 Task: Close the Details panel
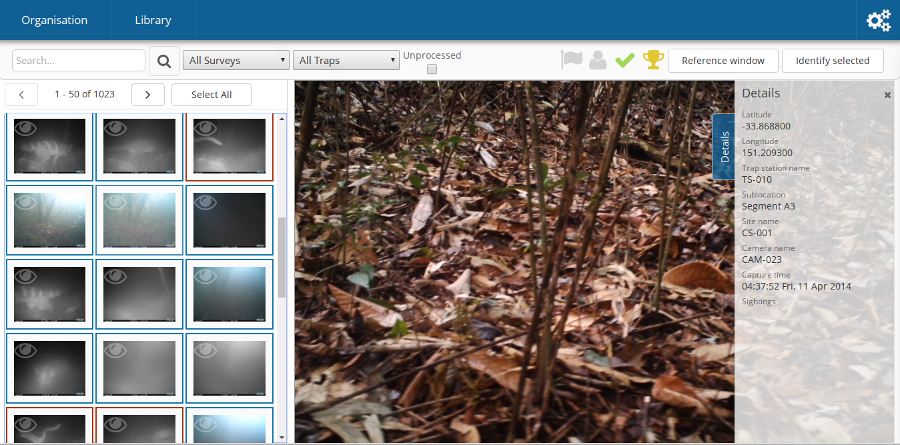tap(887, 95)
